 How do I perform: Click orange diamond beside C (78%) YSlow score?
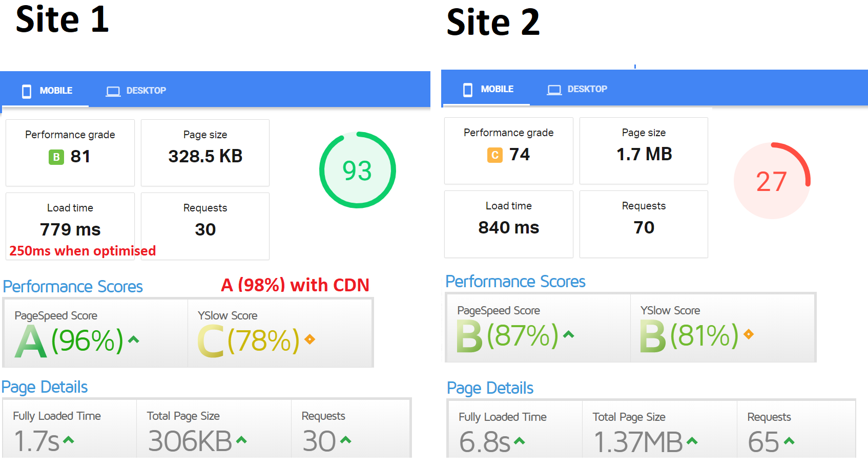[309, 339]
